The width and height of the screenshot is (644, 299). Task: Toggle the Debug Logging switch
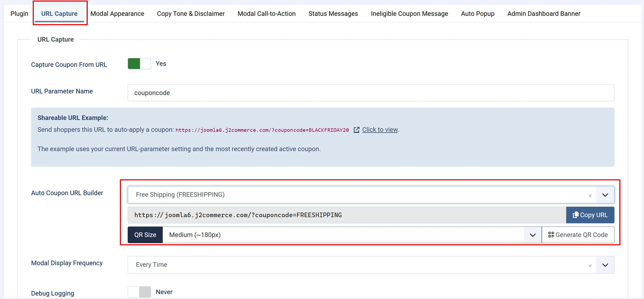tap(139, 292)
